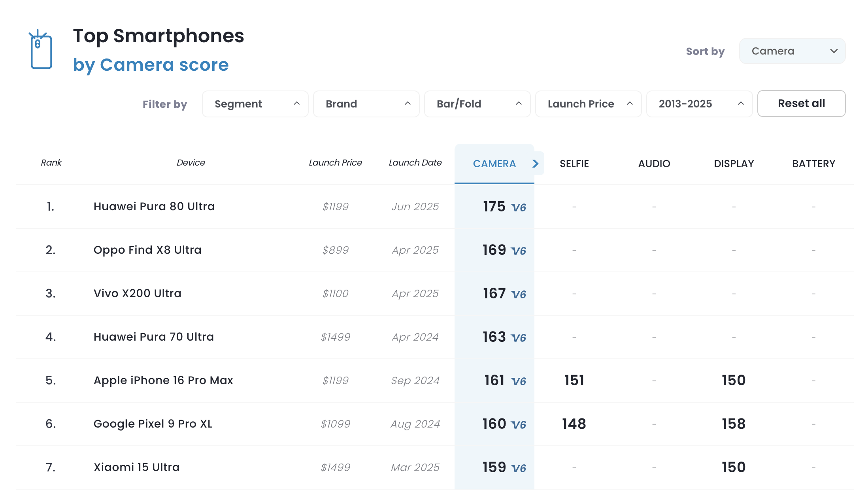This screenshot has width=868, height=490.
Task: Open the Bar/Fold filter
Action: [x=477, y=104]
